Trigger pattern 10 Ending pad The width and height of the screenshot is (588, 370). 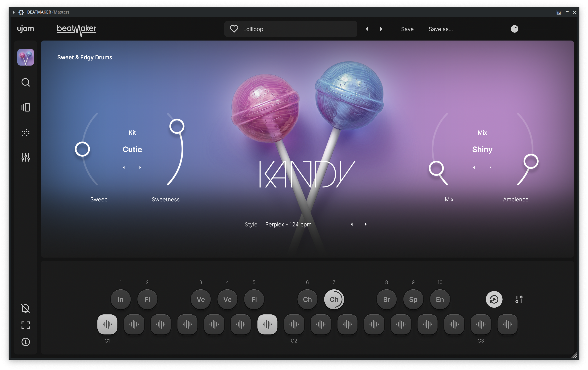coord(440,300)
